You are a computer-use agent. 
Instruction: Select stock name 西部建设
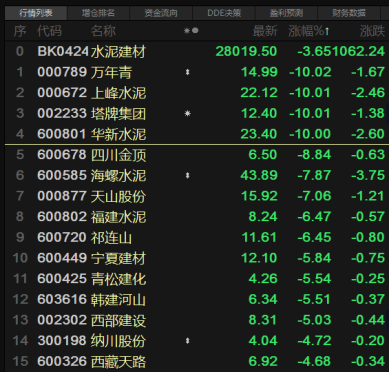[x=118, y=320]
